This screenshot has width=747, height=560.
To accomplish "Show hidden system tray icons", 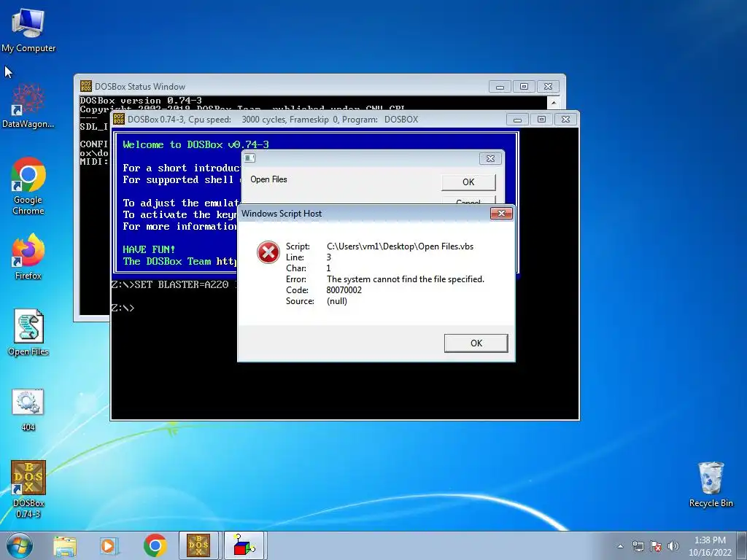I will click(620, 546).
